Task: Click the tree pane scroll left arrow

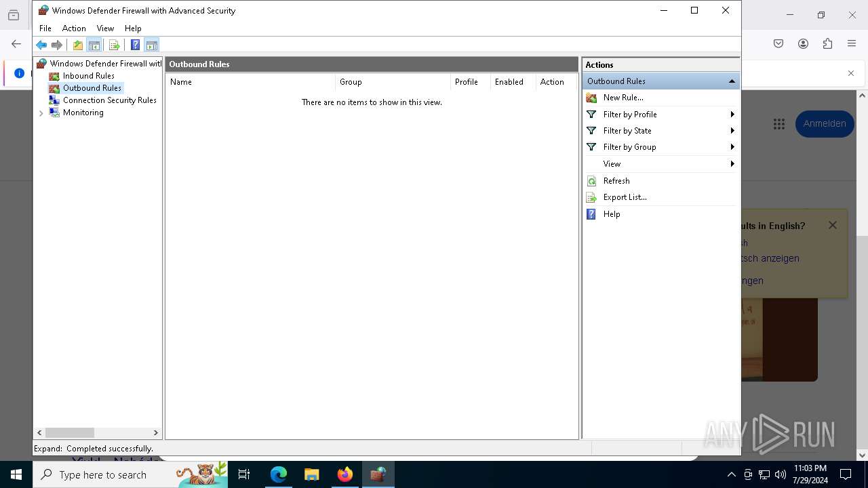Action: 39,432
